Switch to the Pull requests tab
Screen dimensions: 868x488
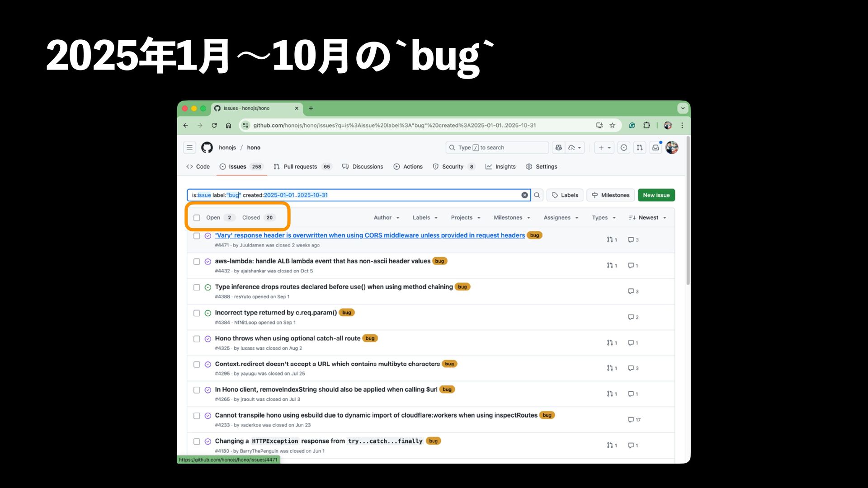pyautogui.click(x=300, y=167)
